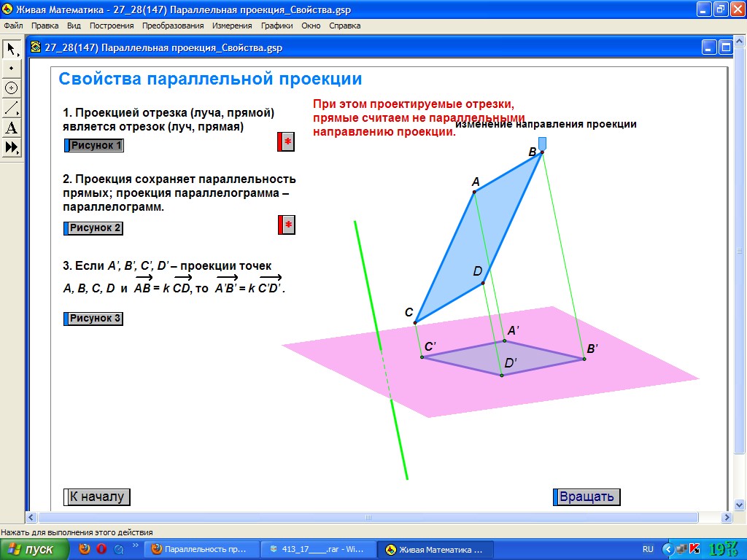Select the Compass circle tool

coord(12,88)
